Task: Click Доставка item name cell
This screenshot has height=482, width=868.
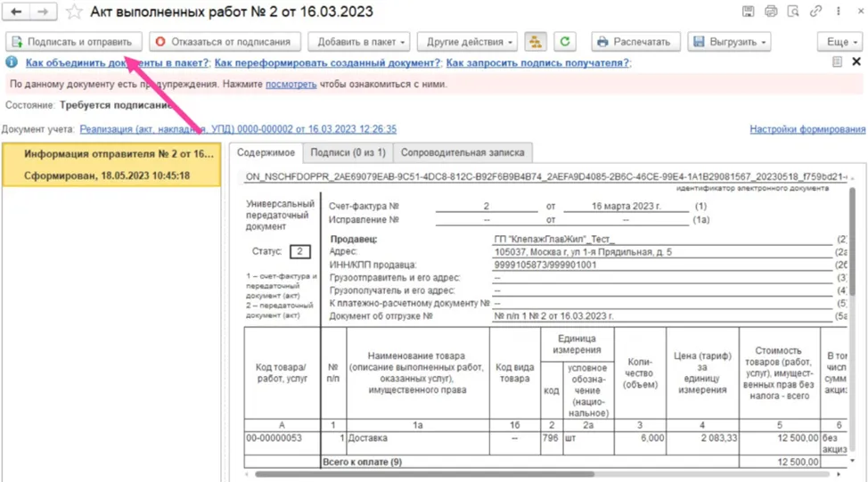Action: [418, 444]
